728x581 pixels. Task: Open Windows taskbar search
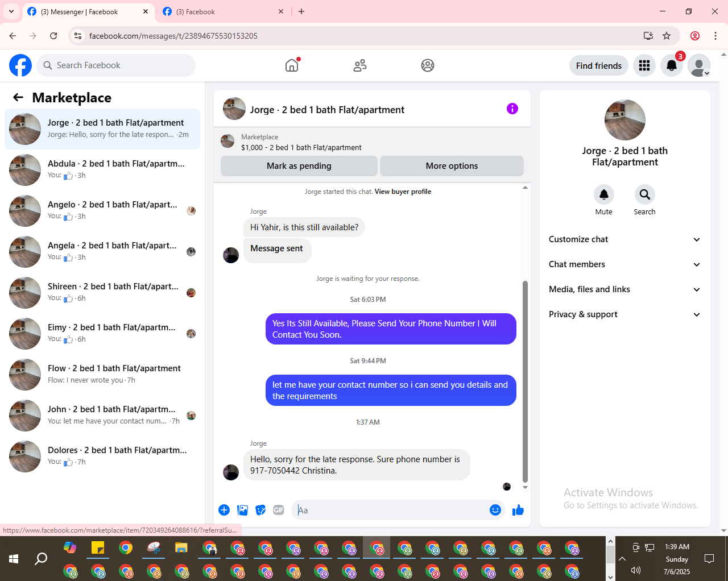coord(41,559)
